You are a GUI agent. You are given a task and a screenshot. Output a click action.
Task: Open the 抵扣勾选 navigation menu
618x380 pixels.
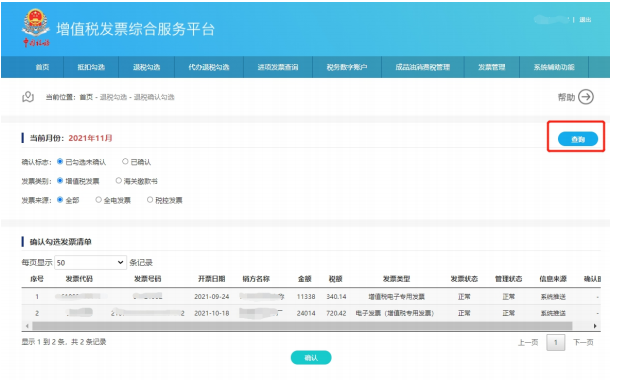(91, 67)
